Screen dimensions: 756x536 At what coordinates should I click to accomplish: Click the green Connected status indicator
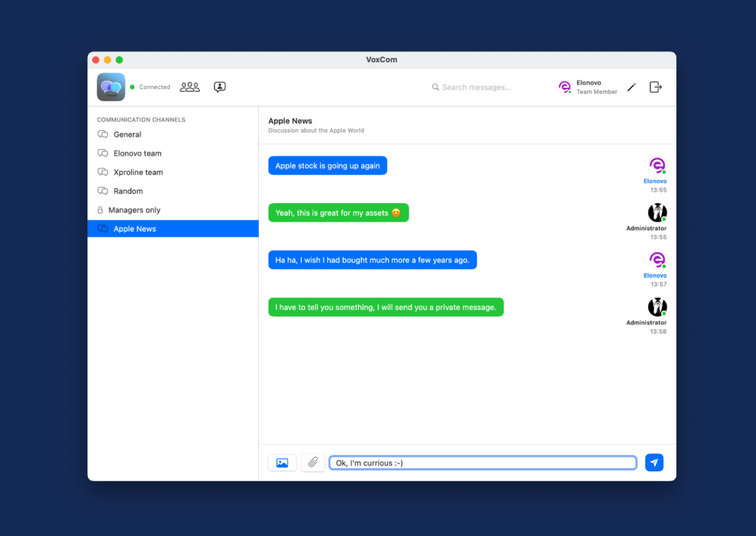133,87
